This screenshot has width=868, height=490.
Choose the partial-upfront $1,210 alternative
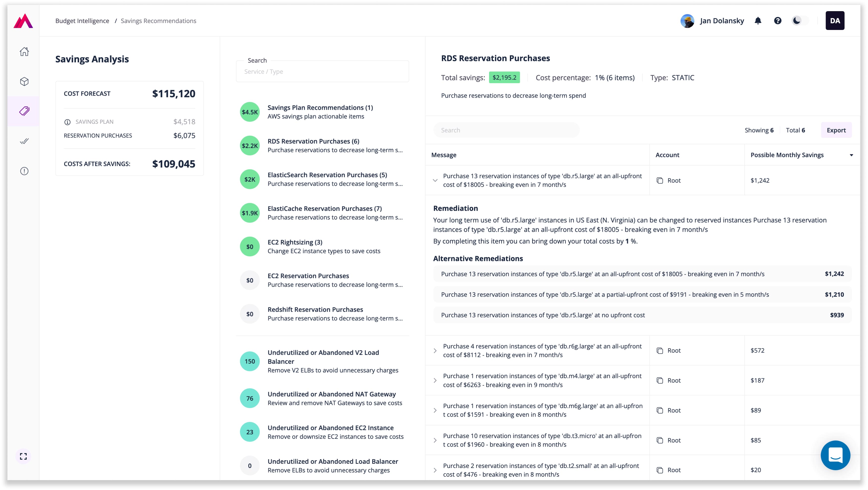click(x=642, y=295)
